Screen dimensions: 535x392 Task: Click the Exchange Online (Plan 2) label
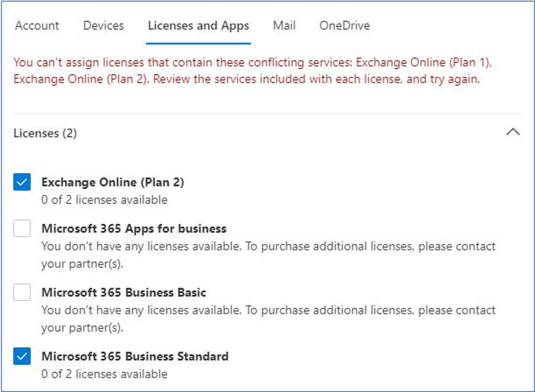pos(112,182)
